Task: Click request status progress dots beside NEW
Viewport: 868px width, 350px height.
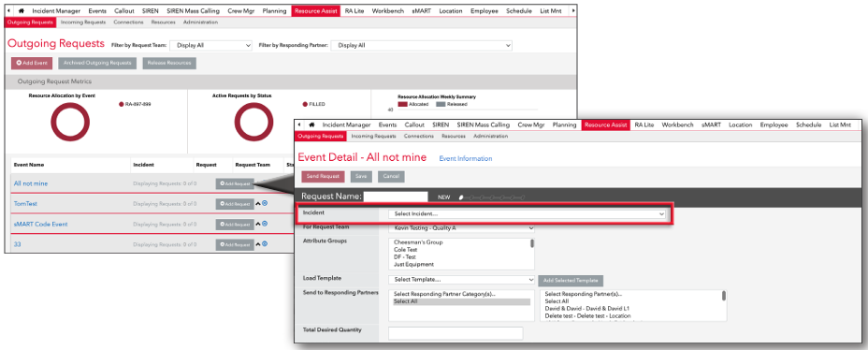Action: (x=492, y=197)
